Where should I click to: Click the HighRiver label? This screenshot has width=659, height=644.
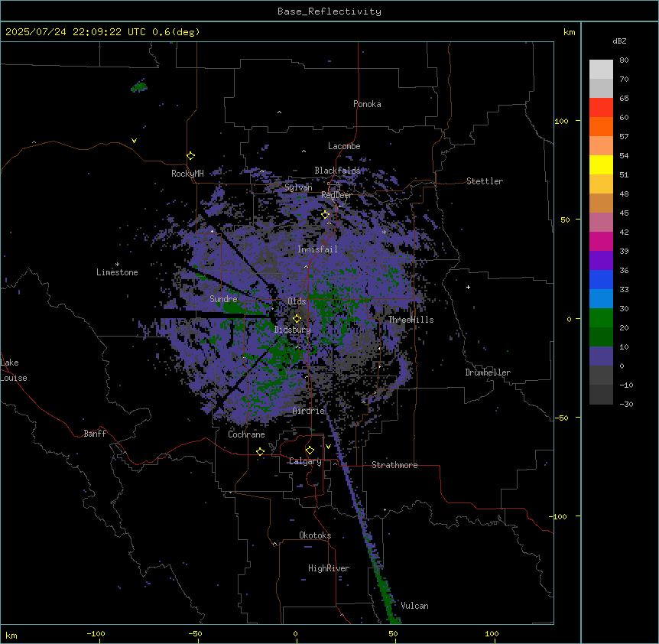tap(329, 568)
